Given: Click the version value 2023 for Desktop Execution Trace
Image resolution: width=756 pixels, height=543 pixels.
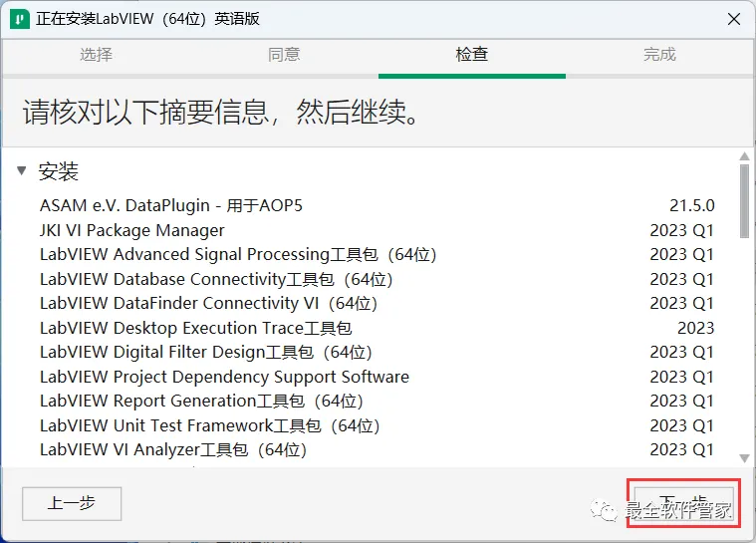Looking at the screenshot, I should tap(695, 328).
